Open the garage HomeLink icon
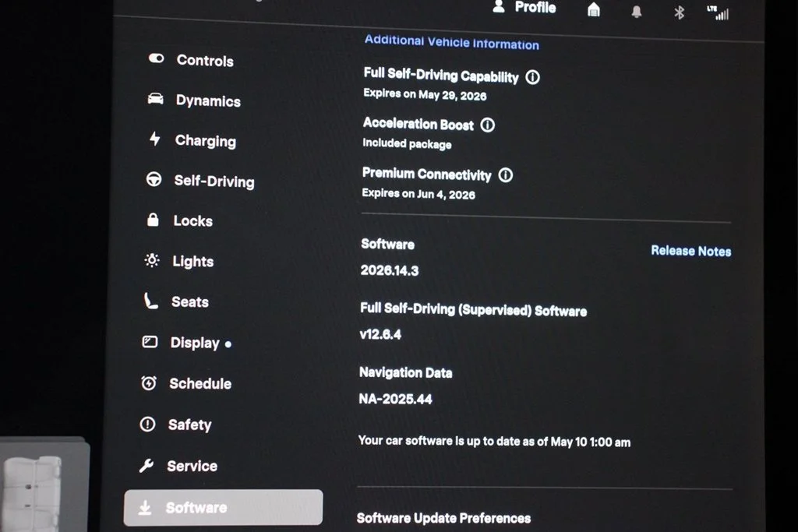This screenshot has width=798, height=532. [x=593, y=9]
